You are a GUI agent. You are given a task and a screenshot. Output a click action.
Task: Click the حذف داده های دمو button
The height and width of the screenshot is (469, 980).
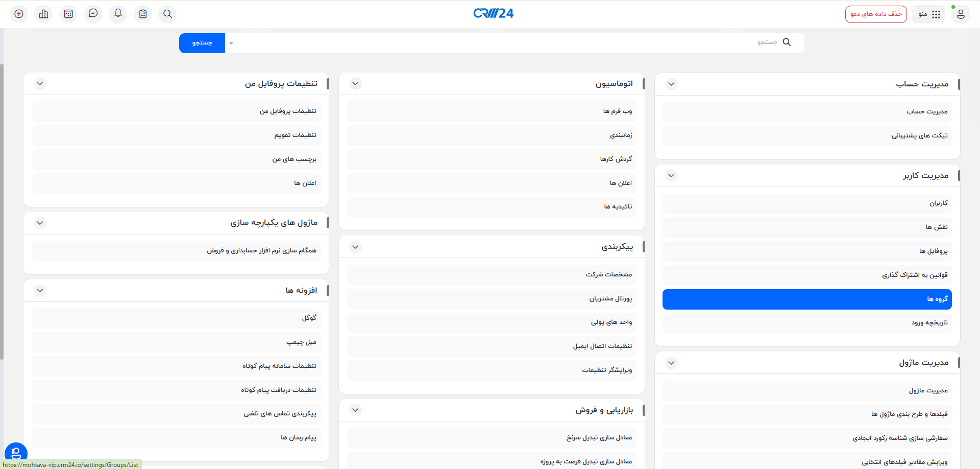(876, 14)
